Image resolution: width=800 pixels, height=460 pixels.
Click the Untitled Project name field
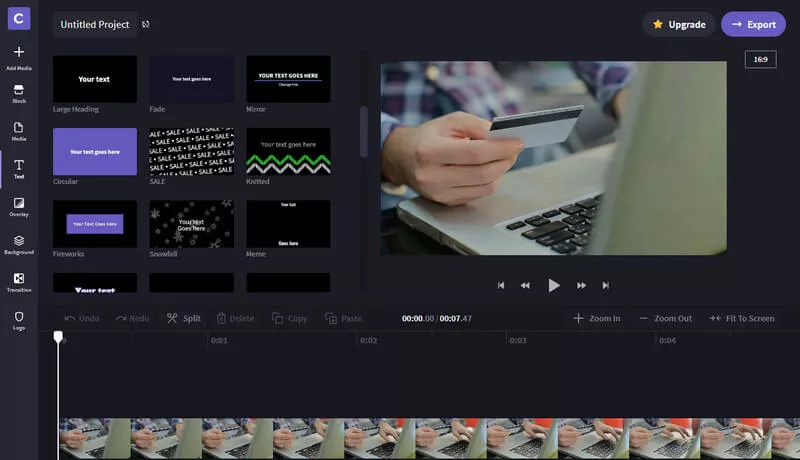pyautogui.click(x=95, y=24)
